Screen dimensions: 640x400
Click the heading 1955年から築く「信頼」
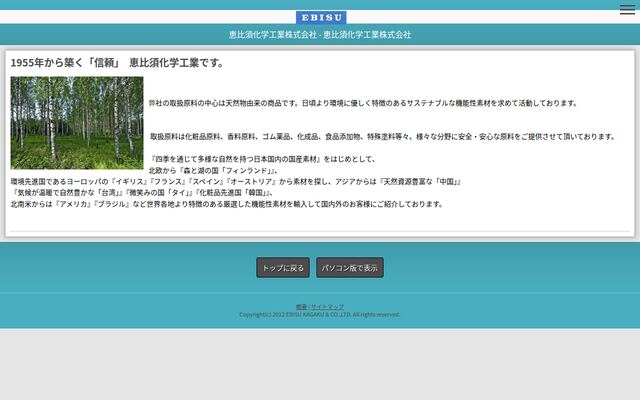coord(117,63)
